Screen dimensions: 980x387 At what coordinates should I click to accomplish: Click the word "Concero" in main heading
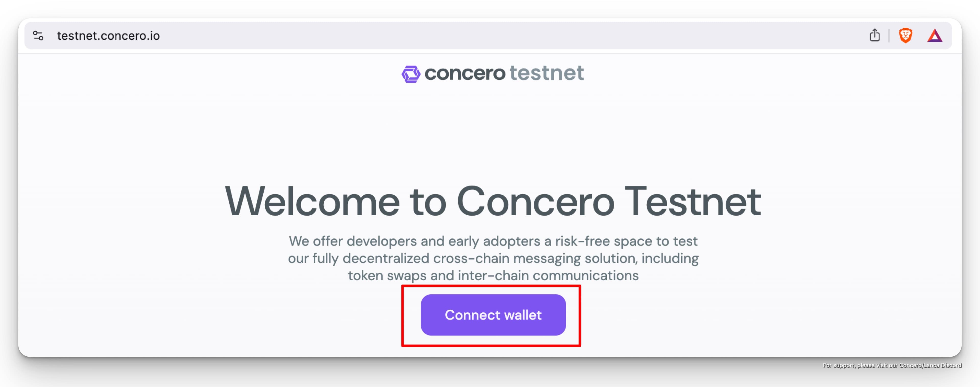pos(535,202)
